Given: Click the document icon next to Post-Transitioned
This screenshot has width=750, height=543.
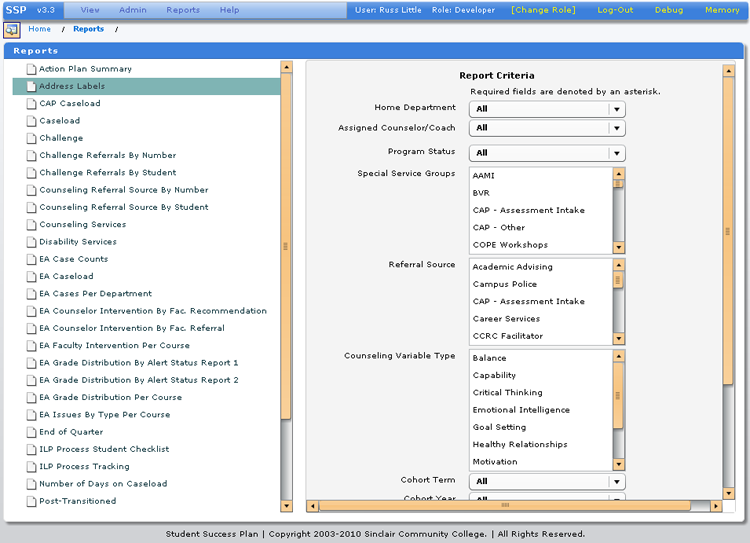Looking at the screenshot, I should (30, 501).
